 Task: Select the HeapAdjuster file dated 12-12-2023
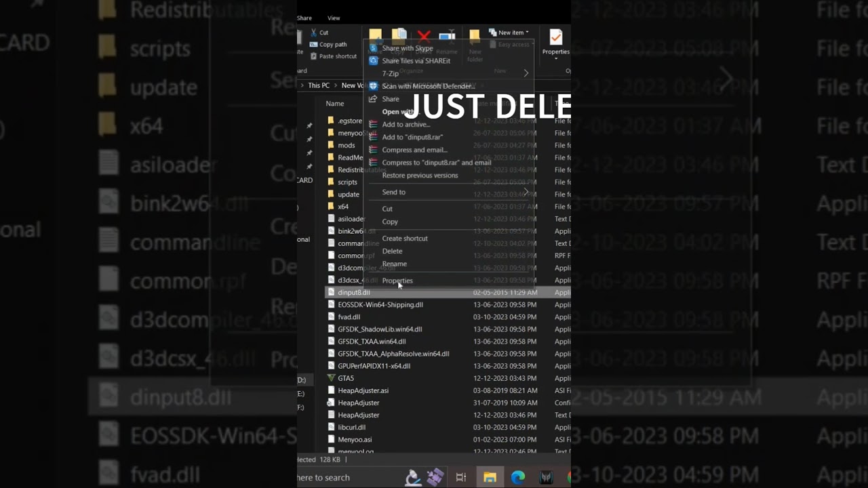(x=359, y=415)
